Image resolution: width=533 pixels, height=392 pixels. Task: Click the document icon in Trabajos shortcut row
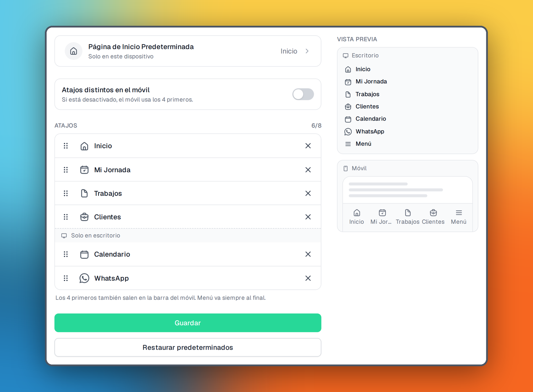84,194
